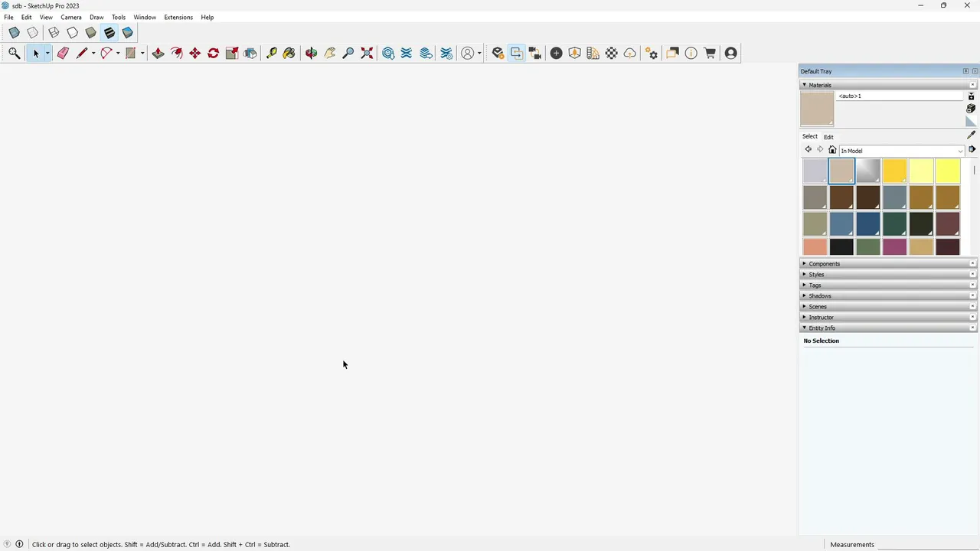Toggle X-Ray face style
This screenshot has width=980, height=551.
click(14, 33)
